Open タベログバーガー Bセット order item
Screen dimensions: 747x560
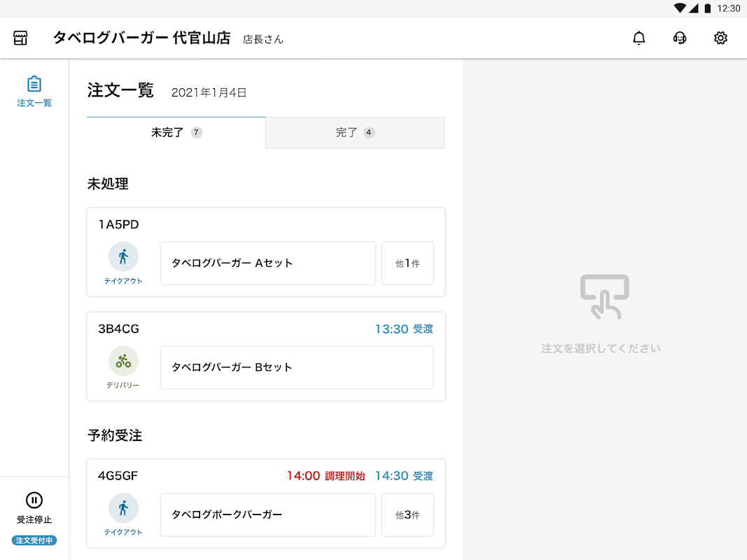296,367
